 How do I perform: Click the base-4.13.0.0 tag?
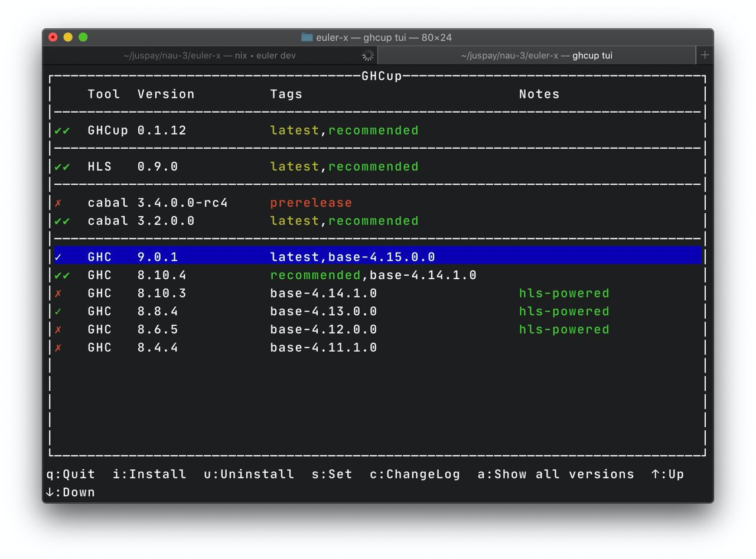[324, 312]
